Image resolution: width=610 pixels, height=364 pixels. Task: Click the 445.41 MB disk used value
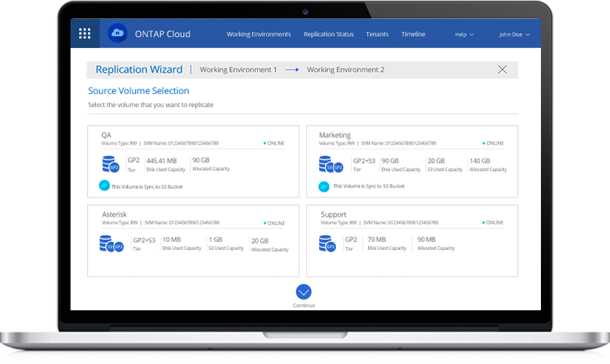point(161,161)
